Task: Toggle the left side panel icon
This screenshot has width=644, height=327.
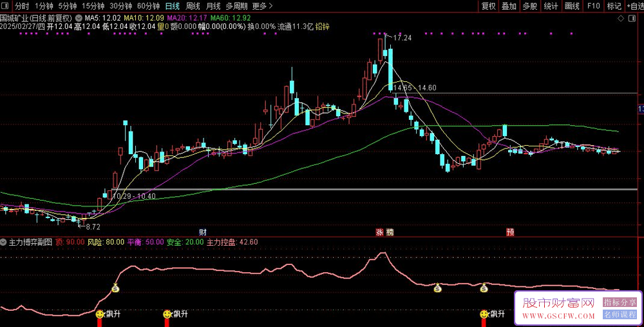Action: point(6,6)
